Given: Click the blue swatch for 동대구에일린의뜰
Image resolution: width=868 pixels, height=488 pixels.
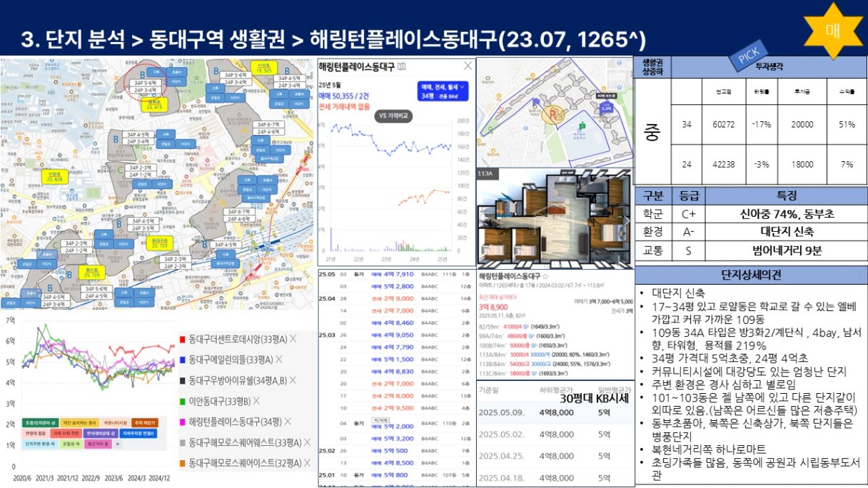Looking at the screenshot, I should pyautogui.click(x=183, y=360).
